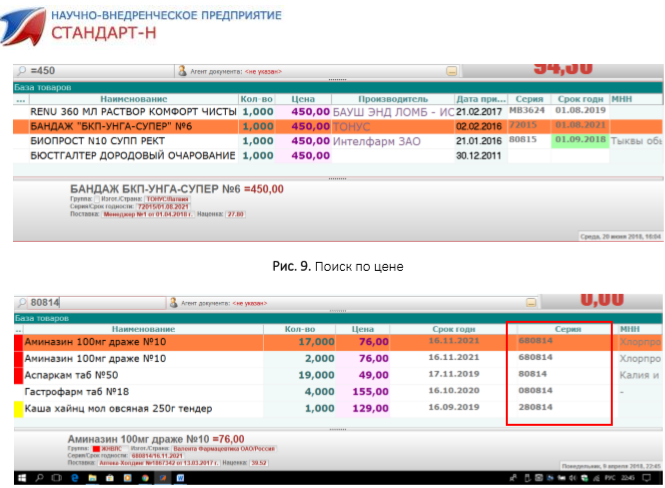This screenshot has height=488, width=665.
Task: Sort by Цена in the 80814 table
Action: coord(363,329)
